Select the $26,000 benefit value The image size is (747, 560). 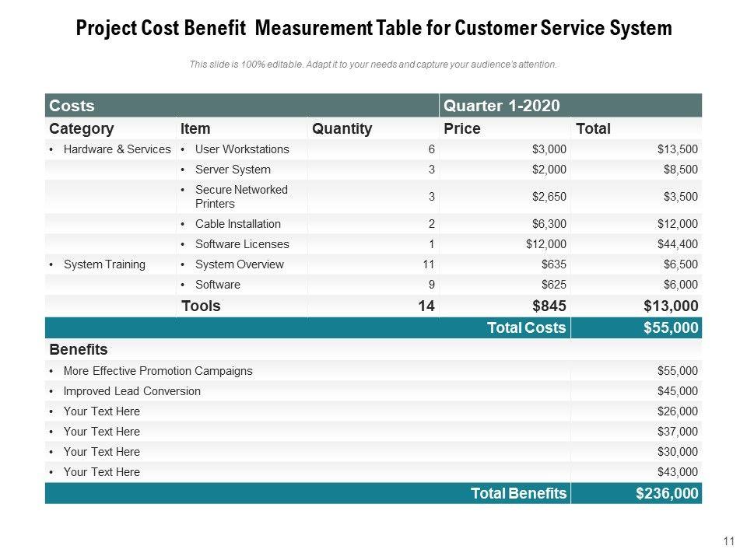point(678,411)
